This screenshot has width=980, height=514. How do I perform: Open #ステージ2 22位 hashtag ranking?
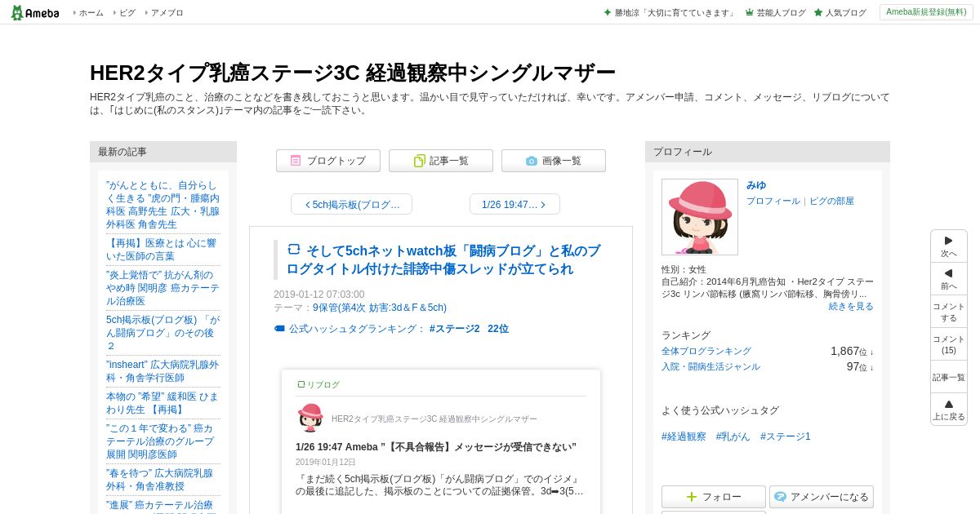click(x=469, y=329)
